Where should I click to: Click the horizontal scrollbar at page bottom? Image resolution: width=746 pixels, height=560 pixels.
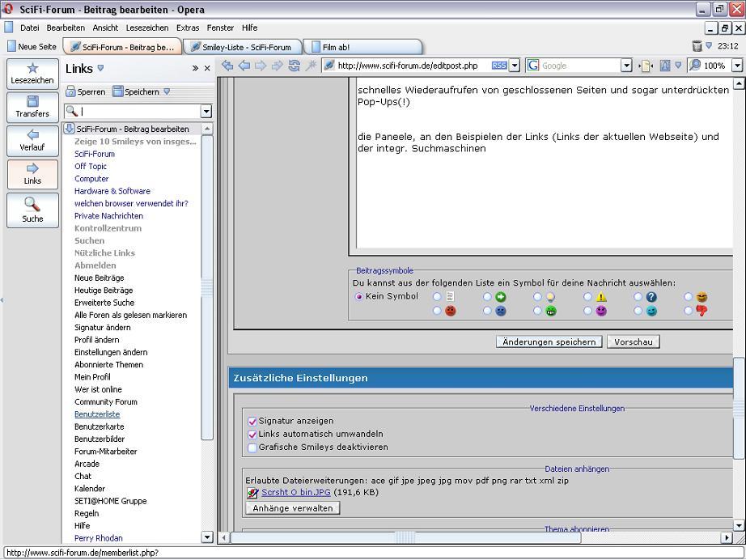click(477, 537)
